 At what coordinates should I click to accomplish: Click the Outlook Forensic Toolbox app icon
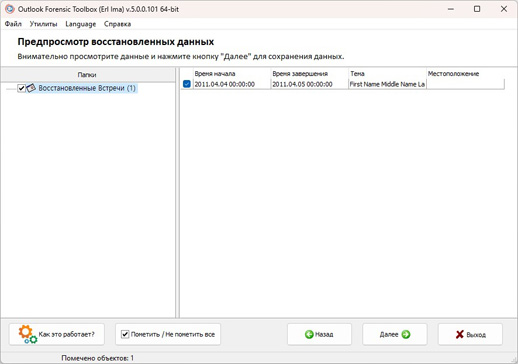pos(10,9)
